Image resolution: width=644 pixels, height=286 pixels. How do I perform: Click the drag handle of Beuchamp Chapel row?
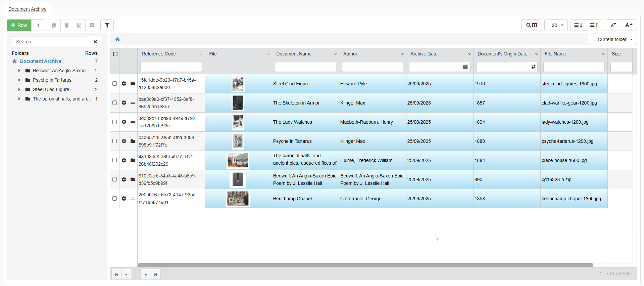(x=133, y=199)
